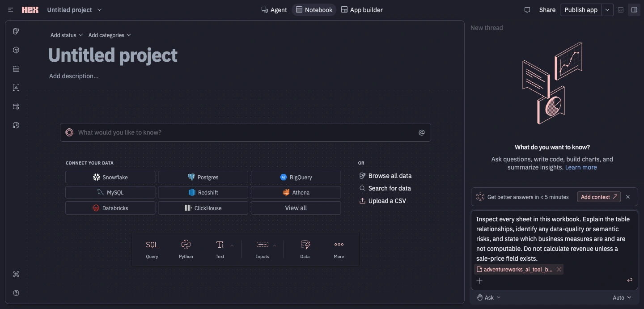
Task: Expand the Ask mode selector
Action: point(488,297)
